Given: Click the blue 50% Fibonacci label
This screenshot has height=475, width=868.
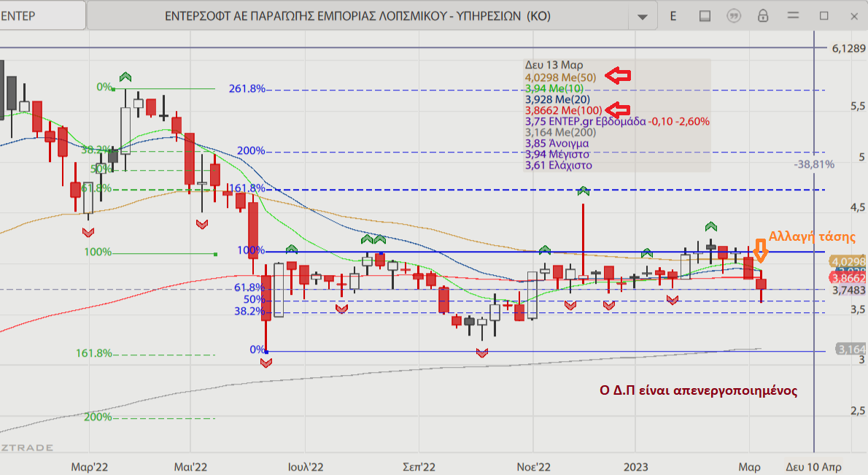Looking at the screenshot, I should (x=254, y=299).
